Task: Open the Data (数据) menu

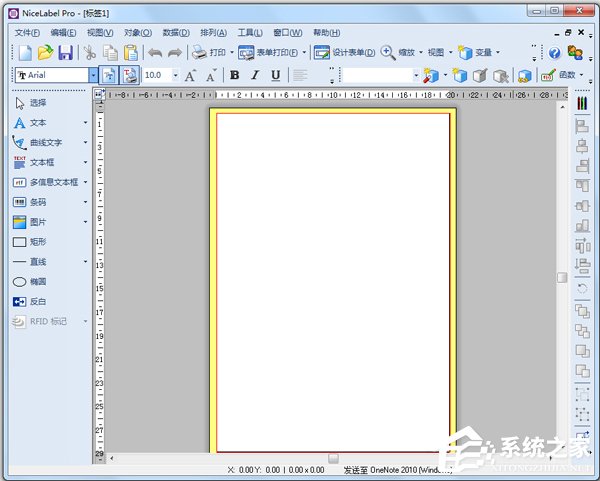Action: (176, 33)
